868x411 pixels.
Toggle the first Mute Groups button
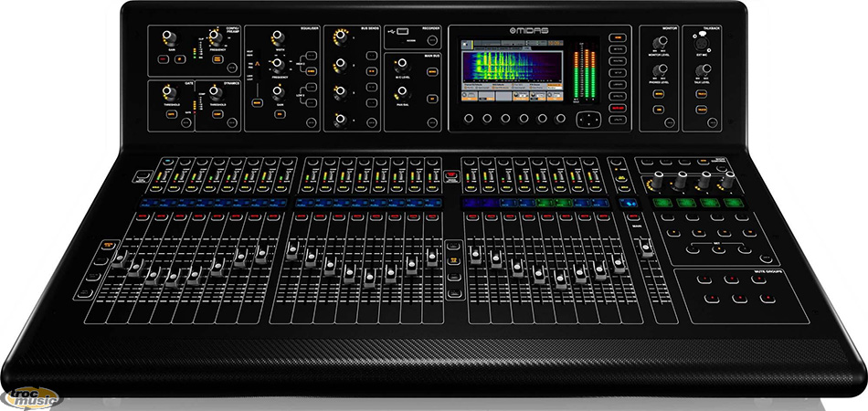tap(704, 279)
